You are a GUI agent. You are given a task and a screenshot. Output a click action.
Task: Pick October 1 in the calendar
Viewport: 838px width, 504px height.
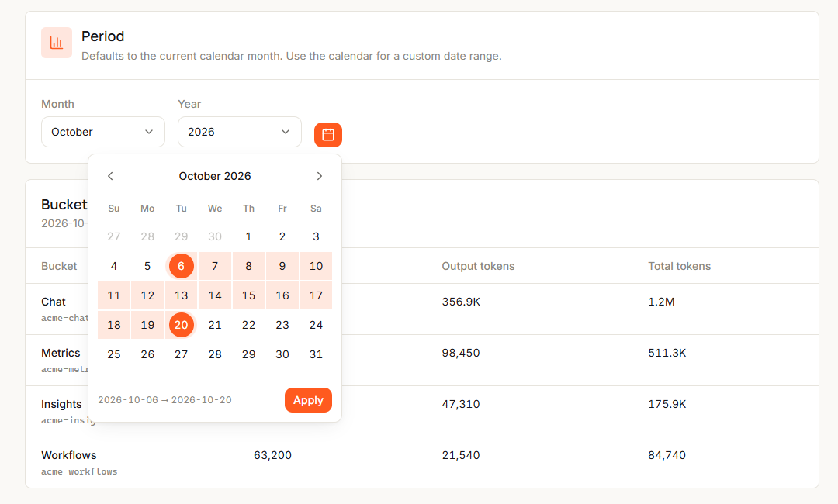[248, 236]
